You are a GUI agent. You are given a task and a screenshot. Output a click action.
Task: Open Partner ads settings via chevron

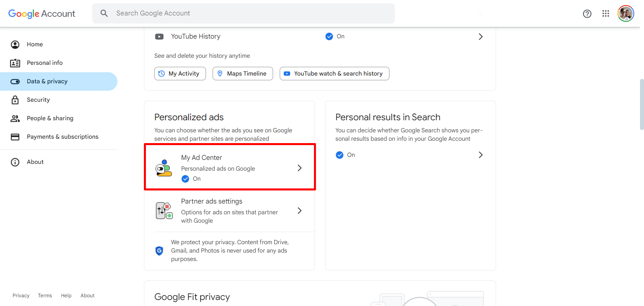click(x=300, y=211)
